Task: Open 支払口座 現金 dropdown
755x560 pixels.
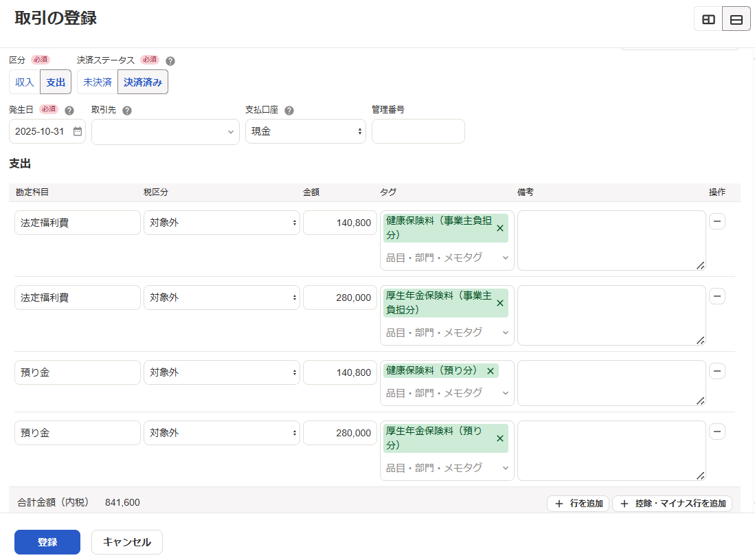Action: click(x=305, y=131)
